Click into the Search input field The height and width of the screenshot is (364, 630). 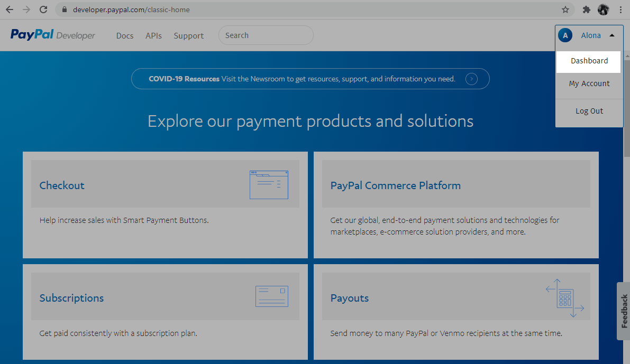point(266,35)
